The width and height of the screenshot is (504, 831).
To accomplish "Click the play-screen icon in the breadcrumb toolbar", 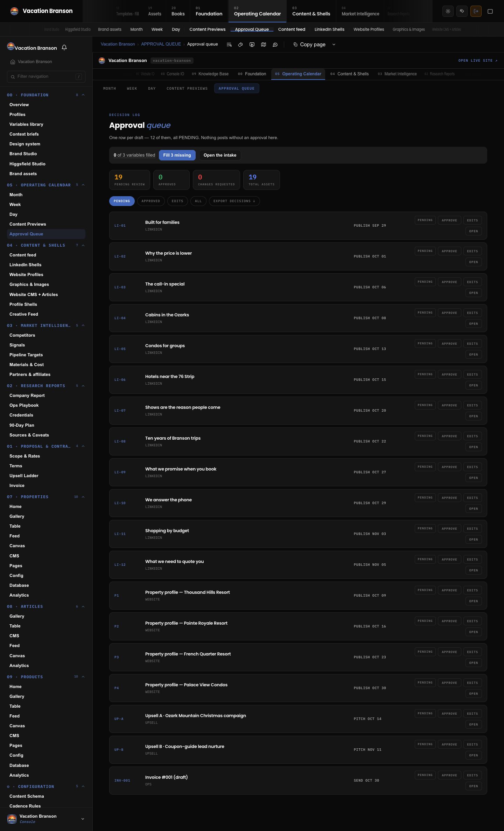I will pyautogui.click(x=252, y=44).
